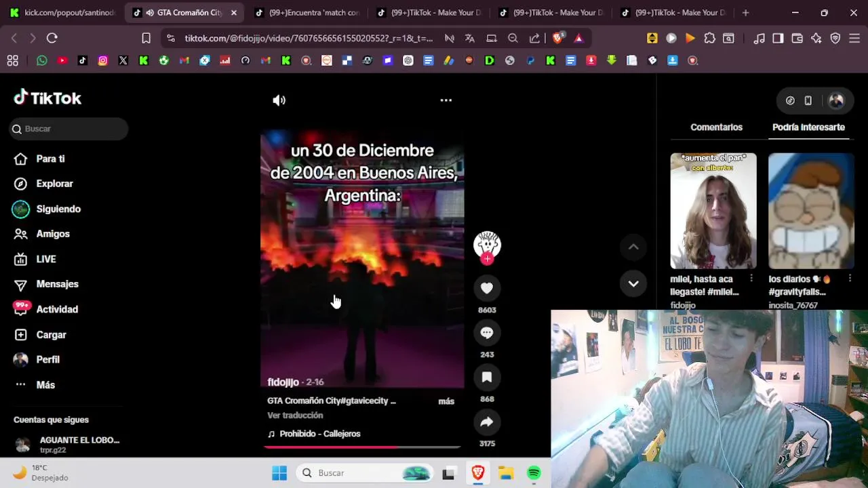Open the Brave Shields lion icon
868x488 pixels.
point(557,39)
